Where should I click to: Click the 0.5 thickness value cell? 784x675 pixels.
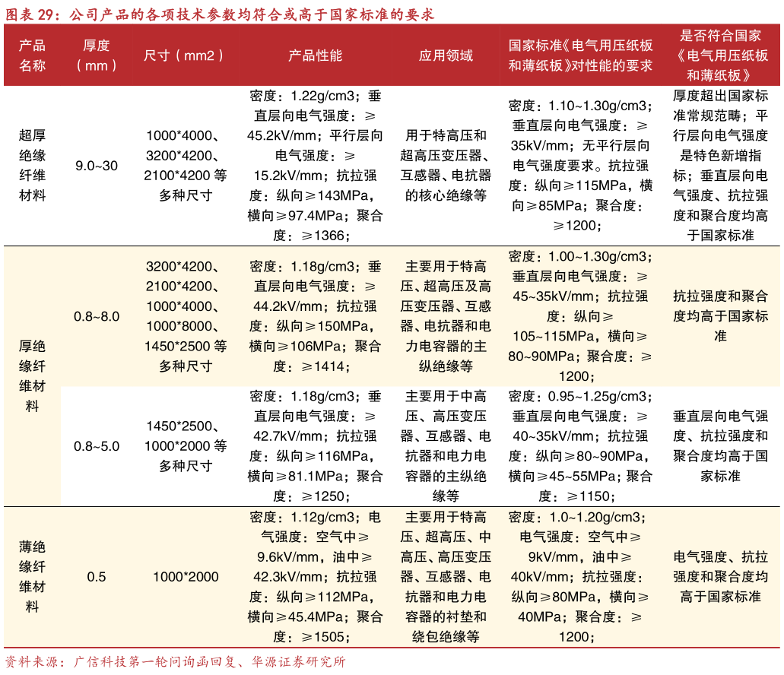(x=96, y=575)
